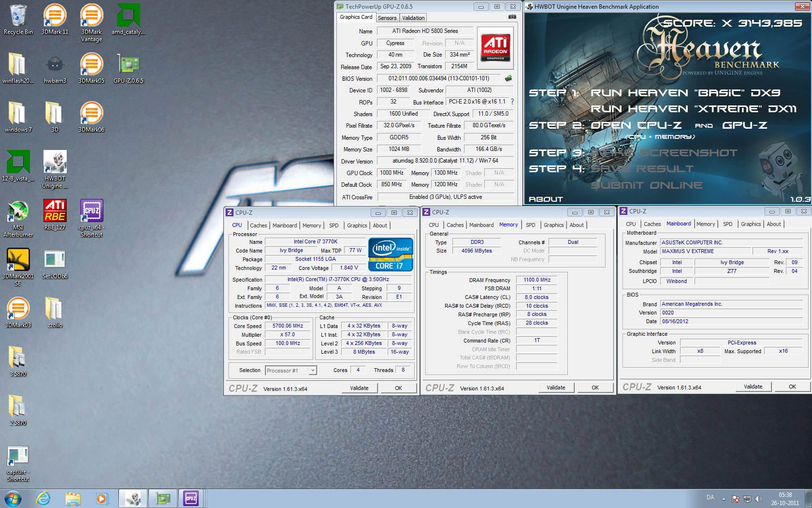Select CPU-Z taskbar button

click(x=191, y=498)
